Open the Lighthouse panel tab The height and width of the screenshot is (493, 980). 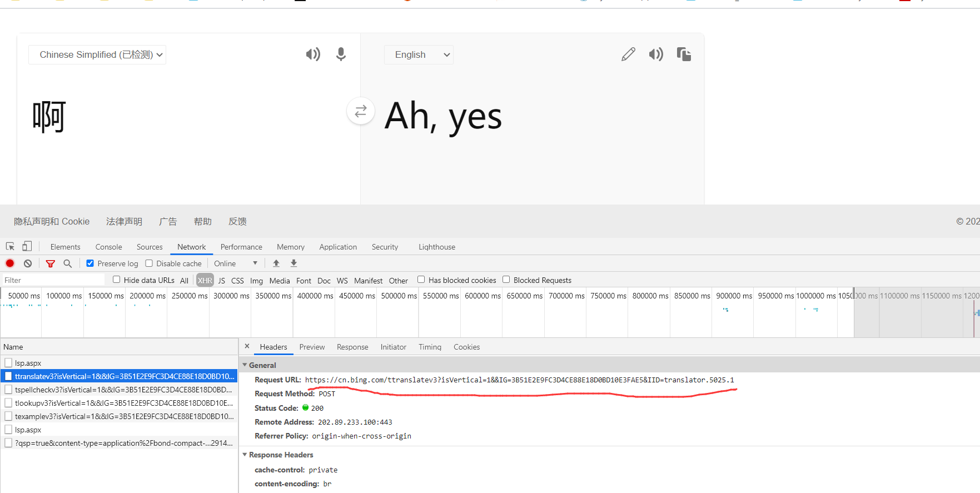[x=437, y=247]
